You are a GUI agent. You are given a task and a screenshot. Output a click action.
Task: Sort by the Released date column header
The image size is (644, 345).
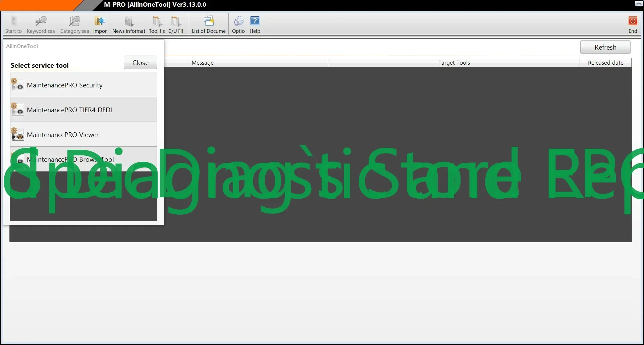[606, 63]
